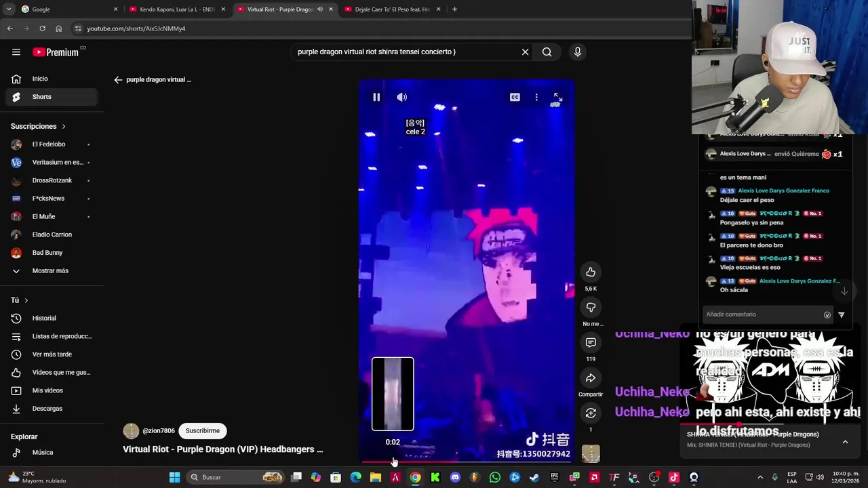868x488 pixels.
Task: Show hidden system tray icons
Action: (759, 477)
